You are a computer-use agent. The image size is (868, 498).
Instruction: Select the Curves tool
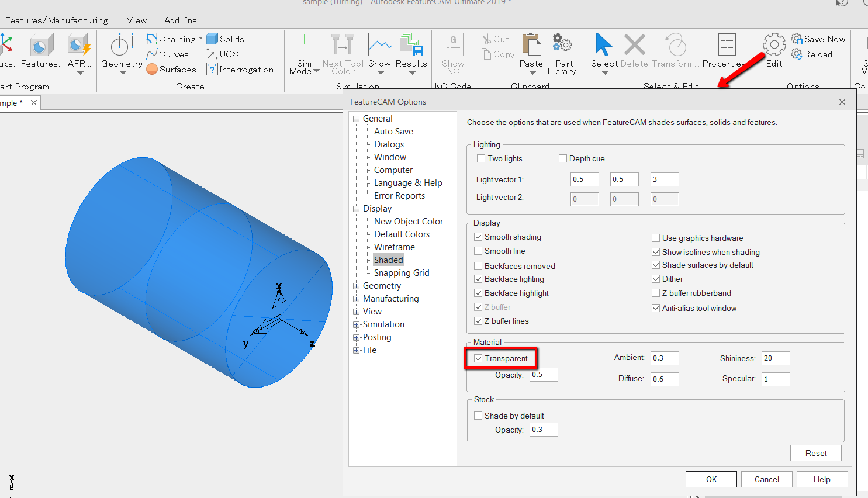(172, 54)
